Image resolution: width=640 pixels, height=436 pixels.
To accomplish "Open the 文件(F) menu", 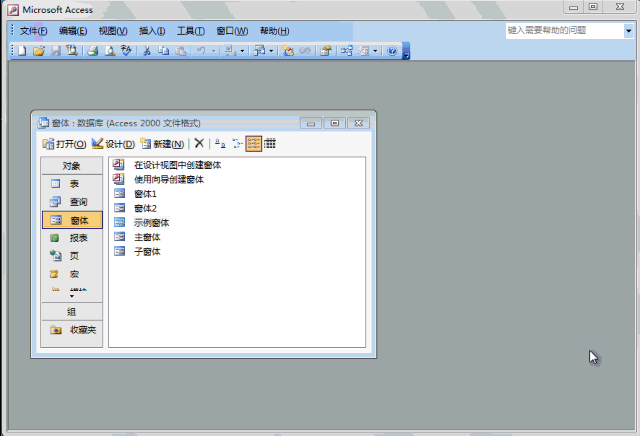I will (x=33, y=31).
